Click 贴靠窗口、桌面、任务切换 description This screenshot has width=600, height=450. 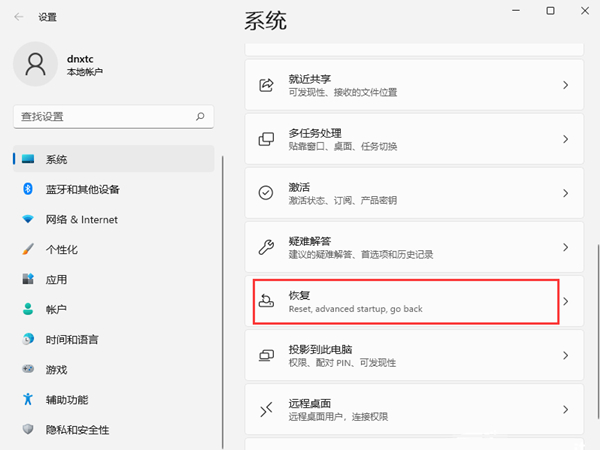point(343,146)
